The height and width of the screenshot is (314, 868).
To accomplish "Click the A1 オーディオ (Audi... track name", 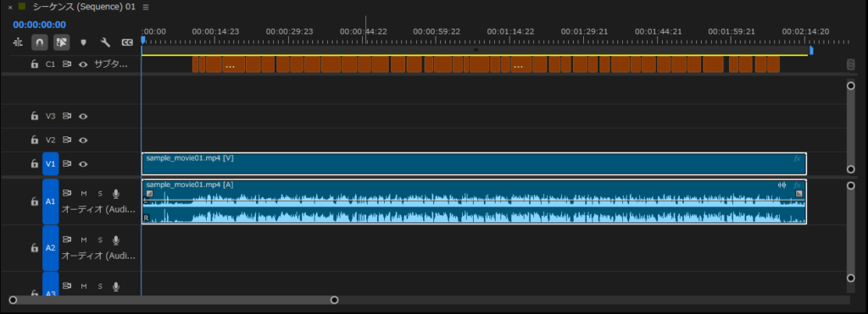I will pos(98,210).
